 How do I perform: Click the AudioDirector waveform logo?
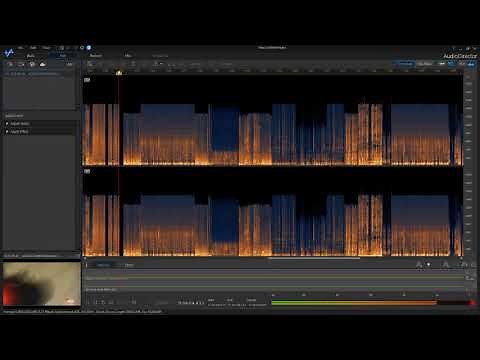9,53
